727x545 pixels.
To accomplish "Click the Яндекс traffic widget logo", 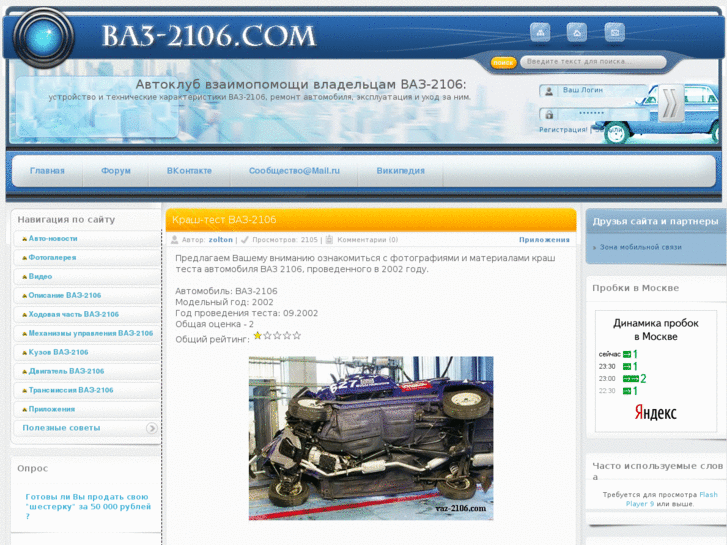I will tap(656, 412).
